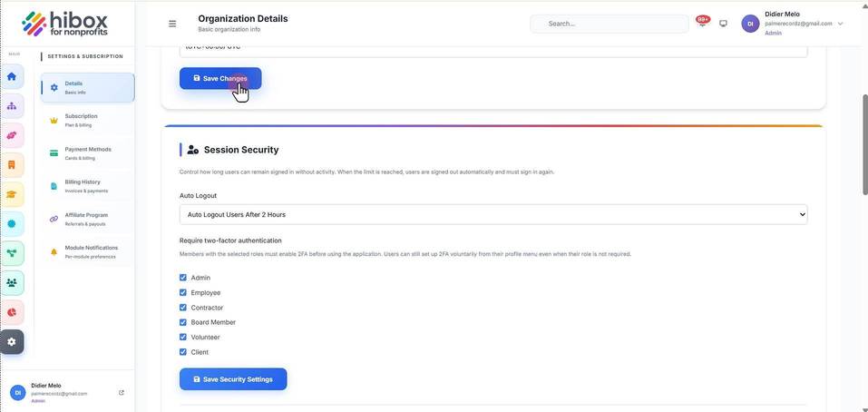The width and height of the screenshot is (868, 412).
Task: Go to Subscription plan & billing
Action: click(87, 121)
